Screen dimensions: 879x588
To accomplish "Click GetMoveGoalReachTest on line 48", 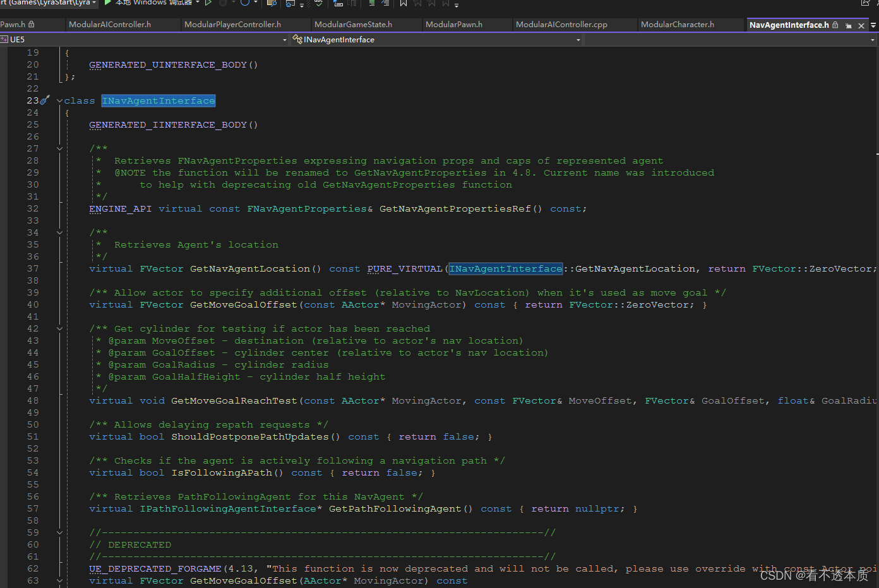I will (234, 401).
